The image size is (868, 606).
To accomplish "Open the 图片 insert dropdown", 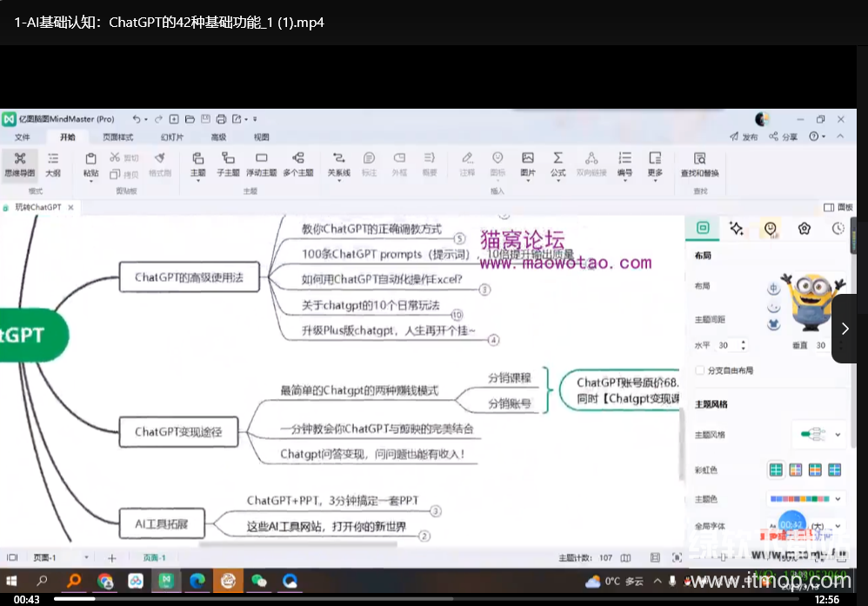I will pos(528,163).
